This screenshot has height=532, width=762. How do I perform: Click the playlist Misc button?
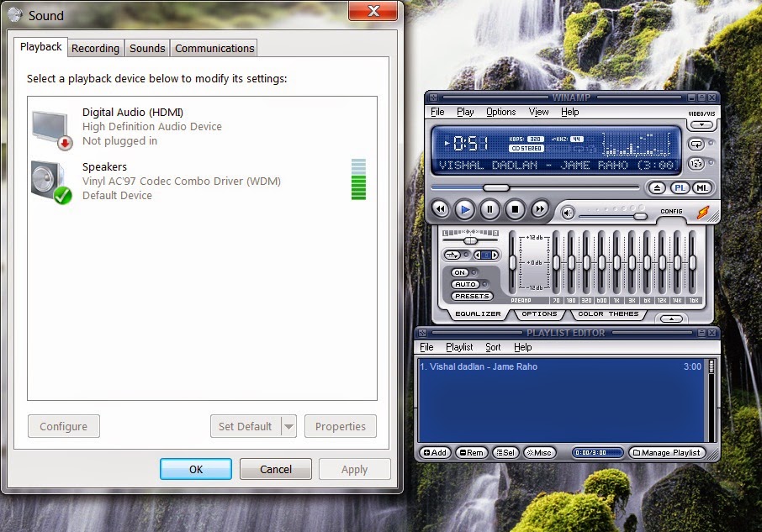coord(539,452)
